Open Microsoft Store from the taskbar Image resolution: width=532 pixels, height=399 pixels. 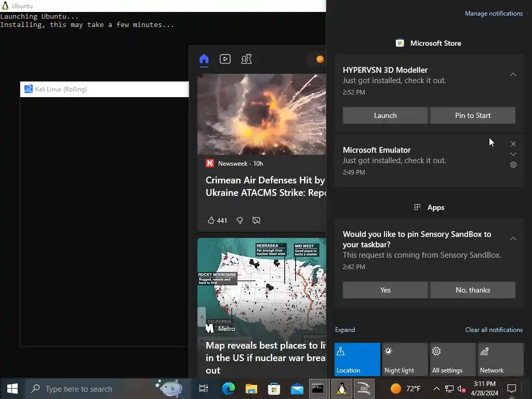coord(274,389)
